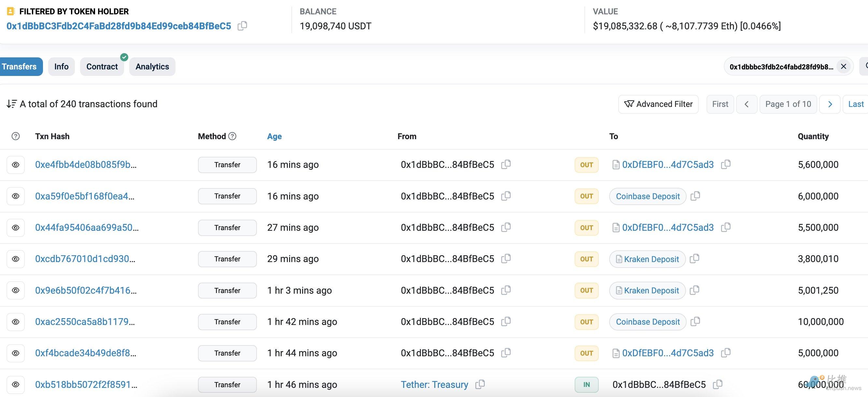Click Age column header to change format
Screen dimensions: 868x397
point(274,136)
